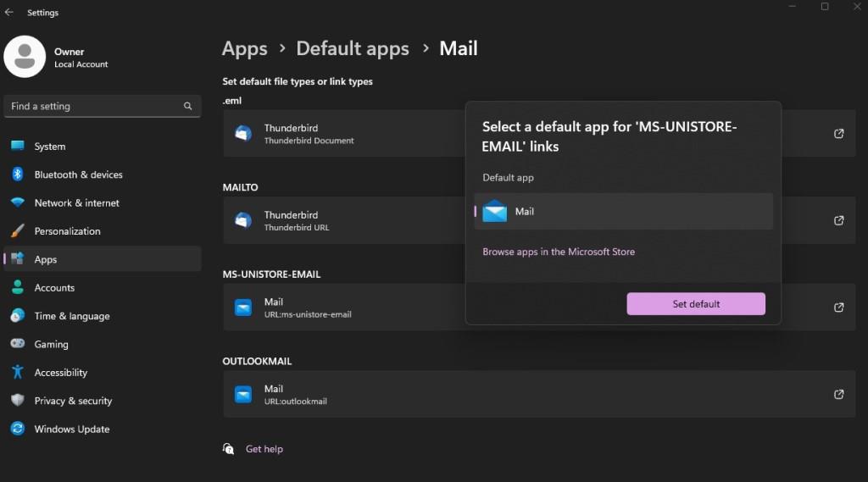The width and height of the screenshot is (868, 482).
Task: Go to Default apps breadcrumb
Action: point(353,48)
